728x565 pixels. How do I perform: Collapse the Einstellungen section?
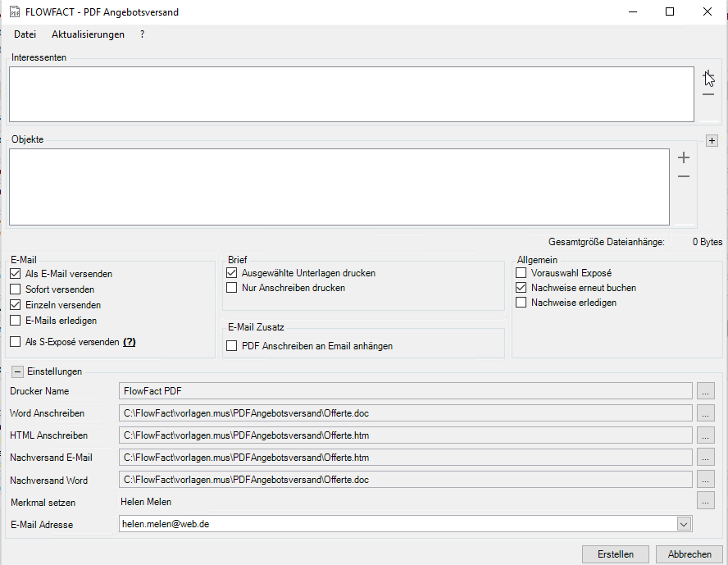coord(17,371)
